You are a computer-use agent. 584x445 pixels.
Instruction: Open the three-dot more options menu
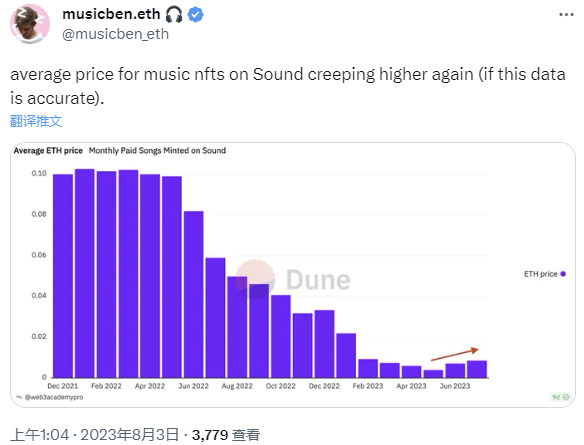coord(566,15)
